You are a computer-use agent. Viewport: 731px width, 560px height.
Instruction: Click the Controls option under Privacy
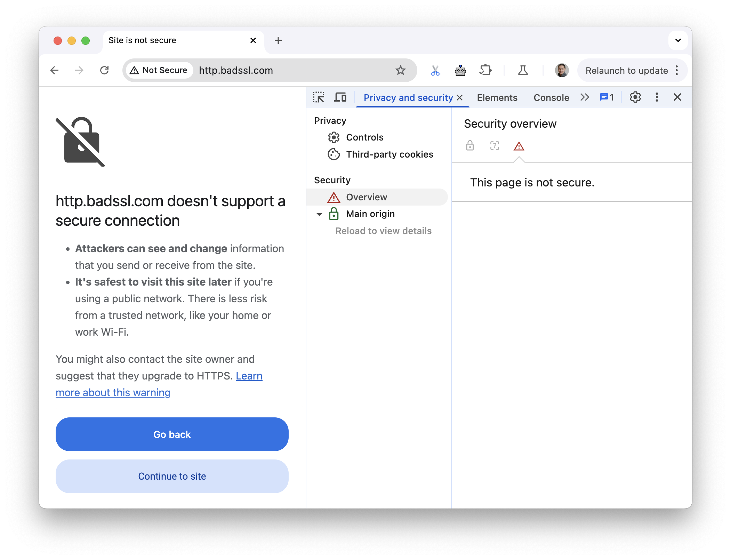(x=364, y=136)
